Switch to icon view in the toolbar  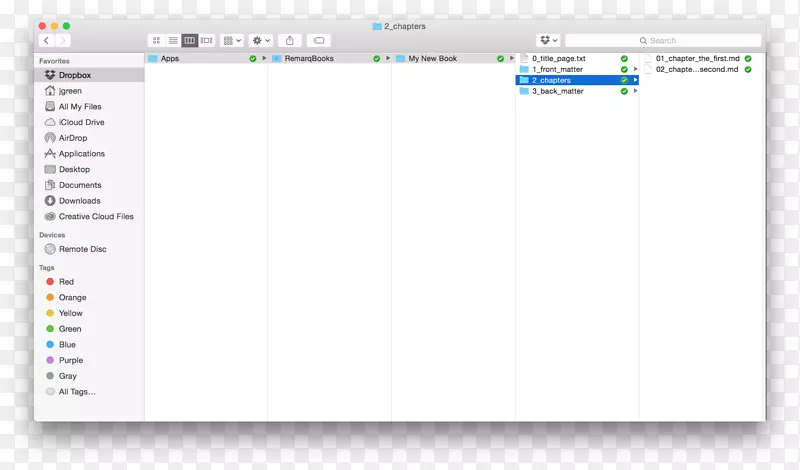[156, 41]
